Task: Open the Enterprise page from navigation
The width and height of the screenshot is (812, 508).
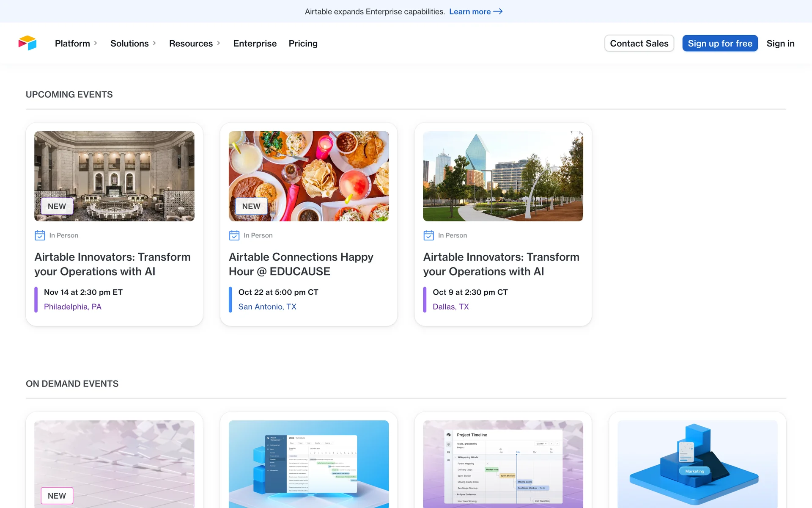Action: (255, 43)
